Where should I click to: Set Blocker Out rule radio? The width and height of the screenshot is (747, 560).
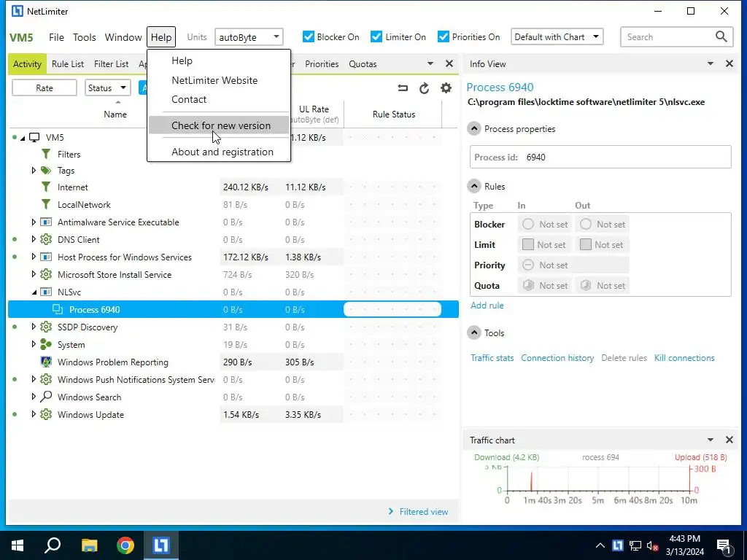(586, 224)
